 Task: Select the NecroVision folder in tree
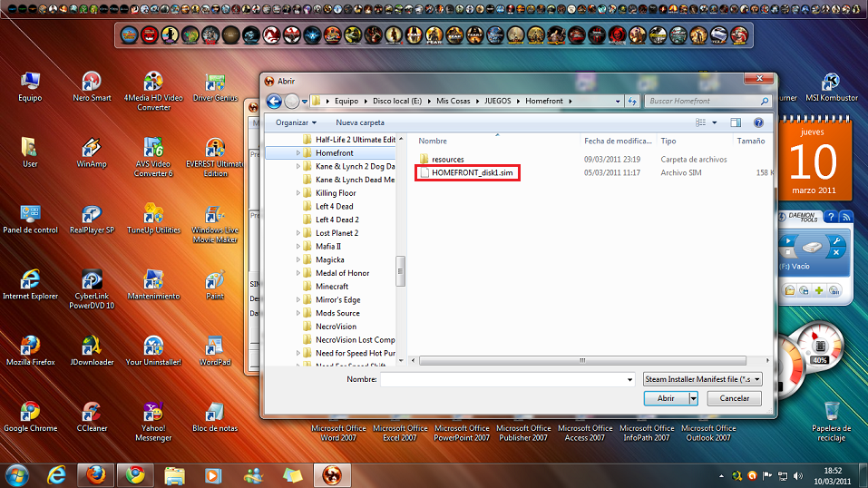[x=336, y=327]
